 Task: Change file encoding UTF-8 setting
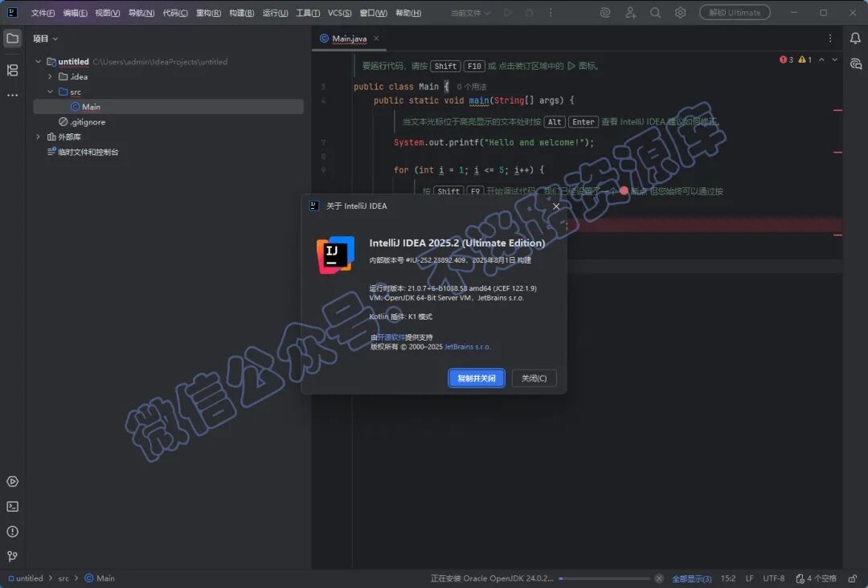pos(773,578)
